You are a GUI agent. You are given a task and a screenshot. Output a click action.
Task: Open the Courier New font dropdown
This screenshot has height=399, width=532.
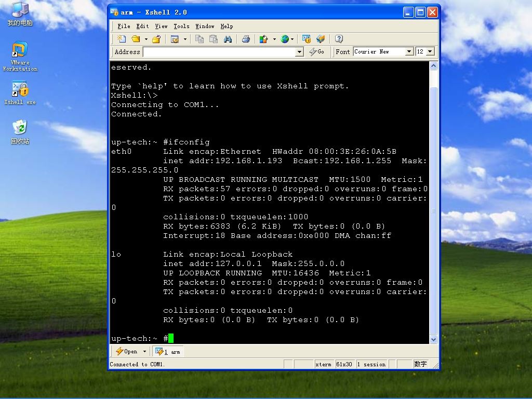point(409,51)
